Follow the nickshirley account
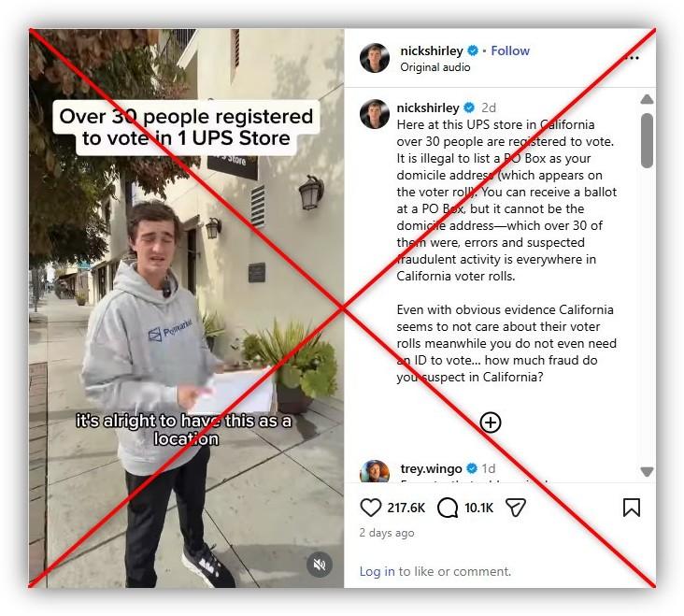The width and height of the screenshot is (684, 616). [x=510, y=51]
